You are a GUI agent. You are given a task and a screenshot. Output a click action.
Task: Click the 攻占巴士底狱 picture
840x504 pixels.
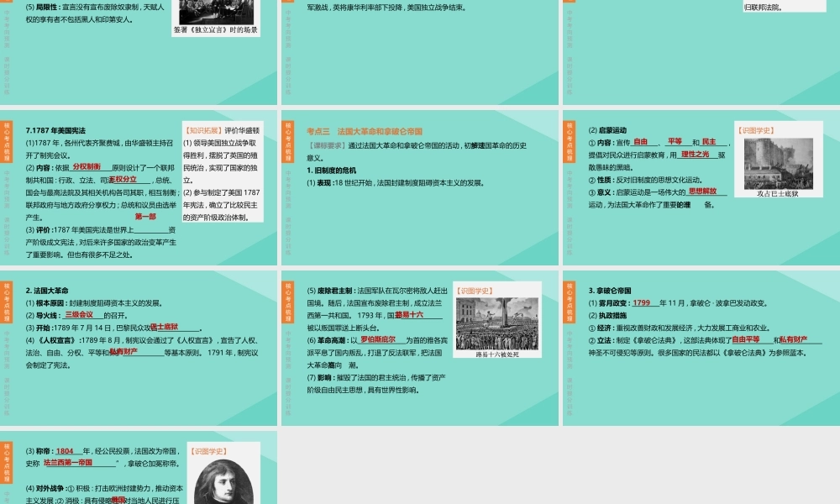[779, 163]
